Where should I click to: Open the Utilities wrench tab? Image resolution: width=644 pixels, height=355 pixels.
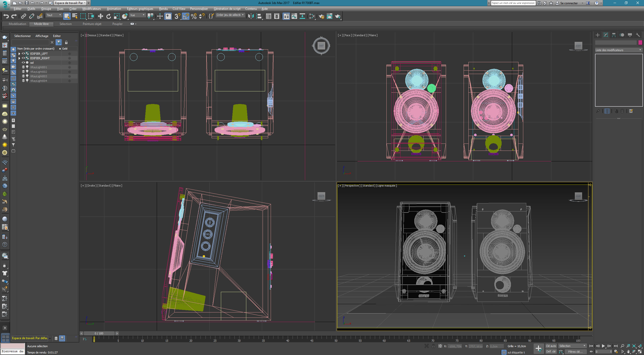(x=638, y=35)
